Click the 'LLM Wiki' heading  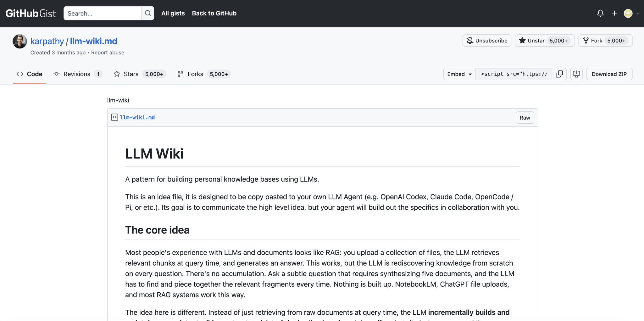click(154, 154)
